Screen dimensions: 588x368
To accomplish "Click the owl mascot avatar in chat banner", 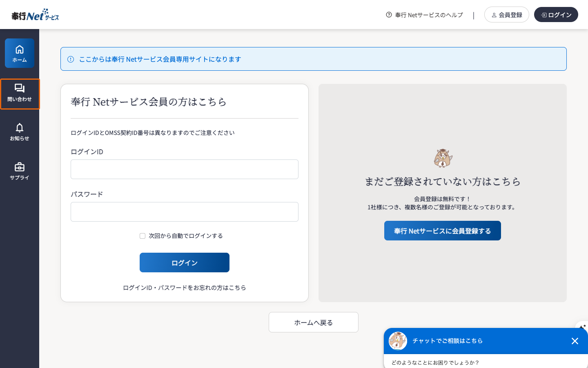I will (398, 341).
